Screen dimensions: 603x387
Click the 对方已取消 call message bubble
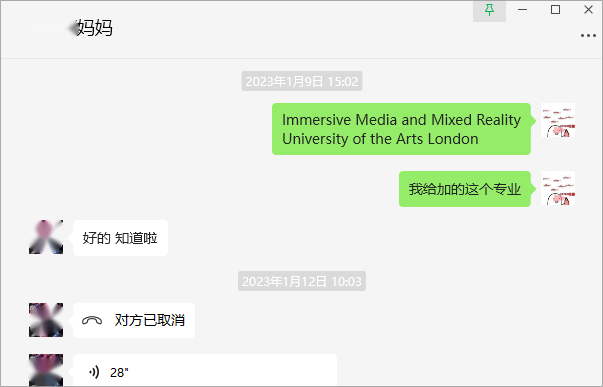pyautogui.click(x=134, y=320)
